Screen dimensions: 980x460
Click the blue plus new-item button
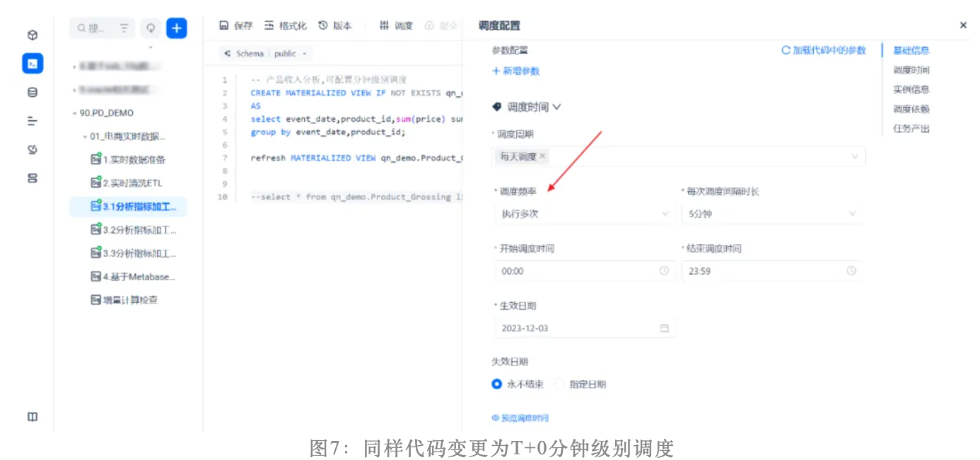coord(177,28)
